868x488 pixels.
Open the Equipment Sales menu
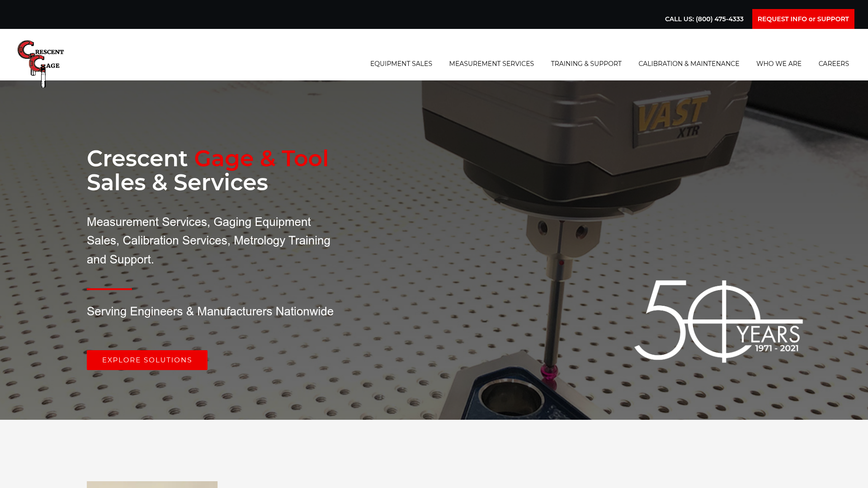401,64
